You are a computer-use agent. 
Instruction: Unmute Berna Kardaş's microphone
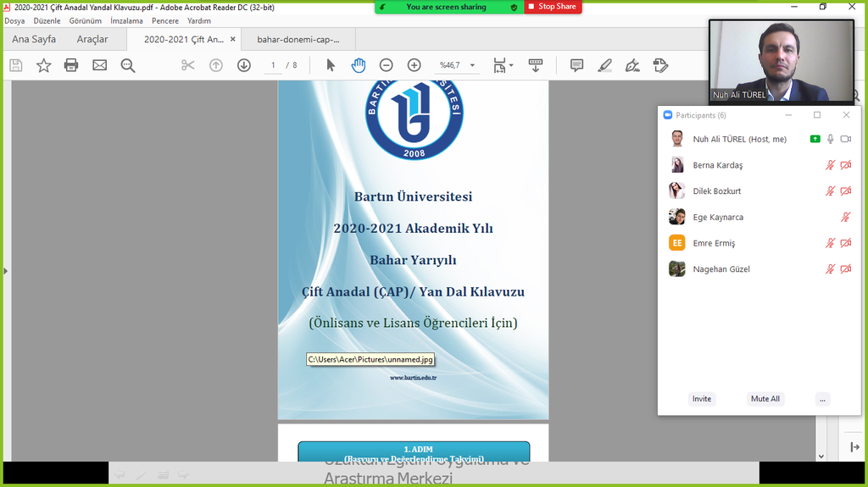831,165
